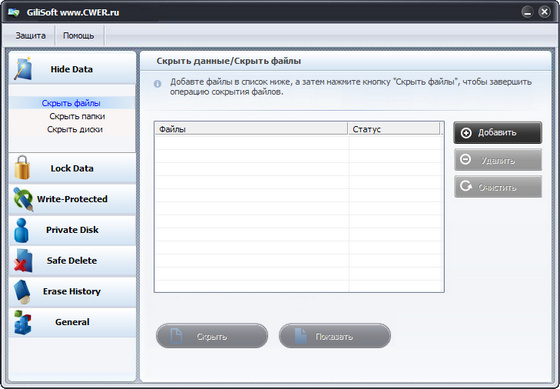Image resolution: width=560 pixels, height=389 pixels.
Task: Click the Erase History eraser icon
Action: [x=23, y=291]
